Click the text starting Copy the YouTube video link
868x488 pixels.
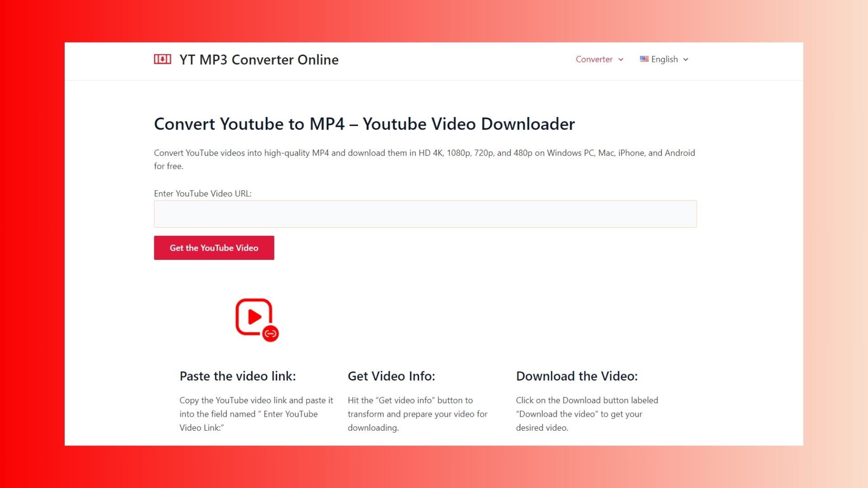point(256,414)
